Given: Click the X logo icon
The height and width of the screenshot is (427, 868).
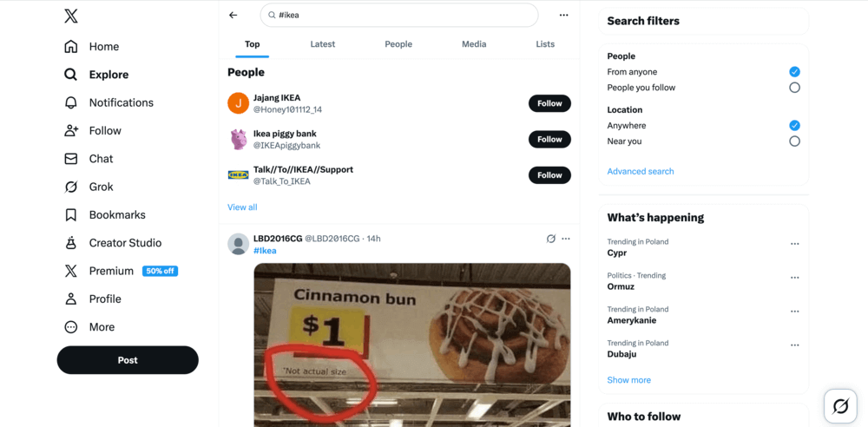Looking at the screenshot, I should [71, 16].
